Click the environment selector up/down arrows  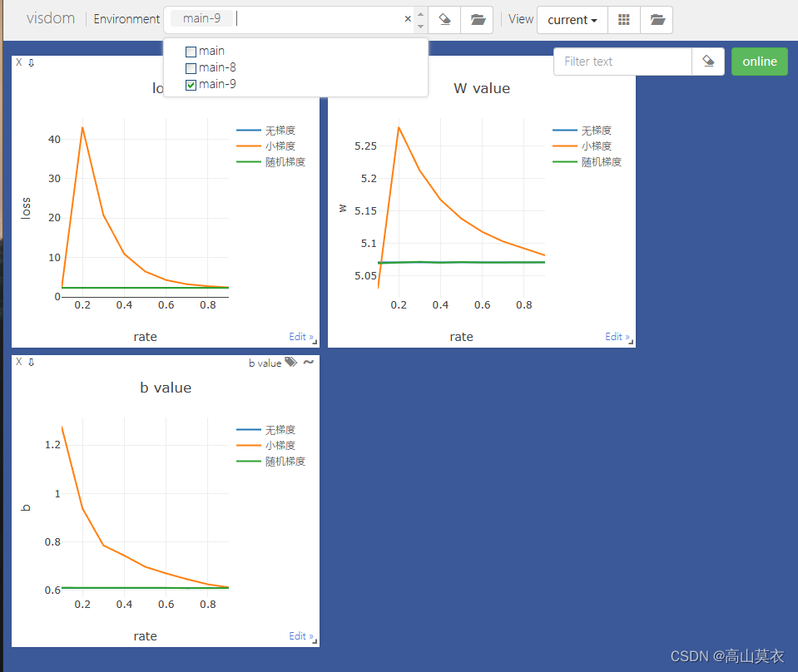(x=420, y=20)
